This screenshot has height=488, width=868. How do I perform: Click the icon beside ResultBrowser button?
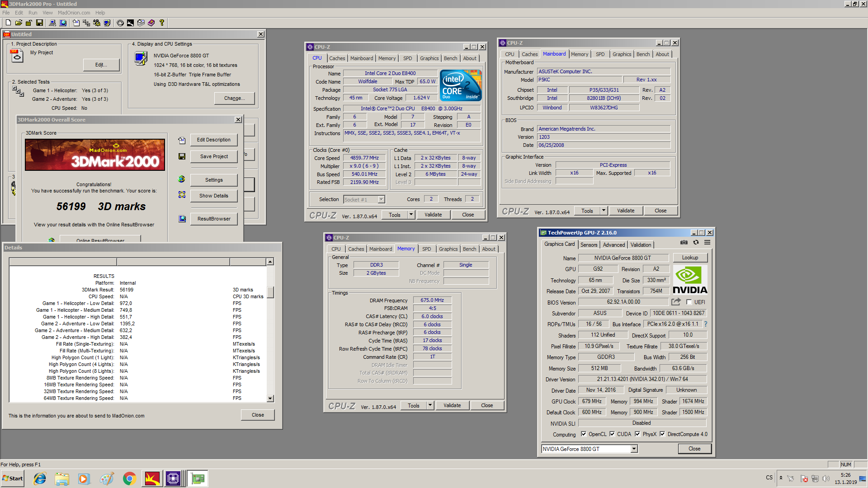coord(182,219)
